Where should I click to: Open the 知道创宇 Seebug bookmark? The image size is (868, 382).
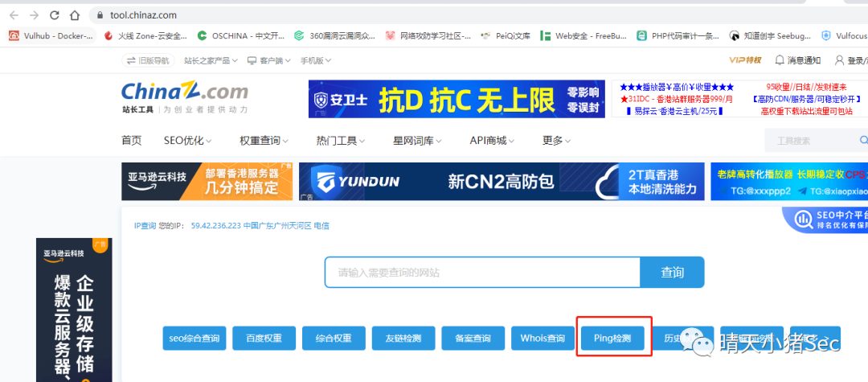tap(770, 36)
